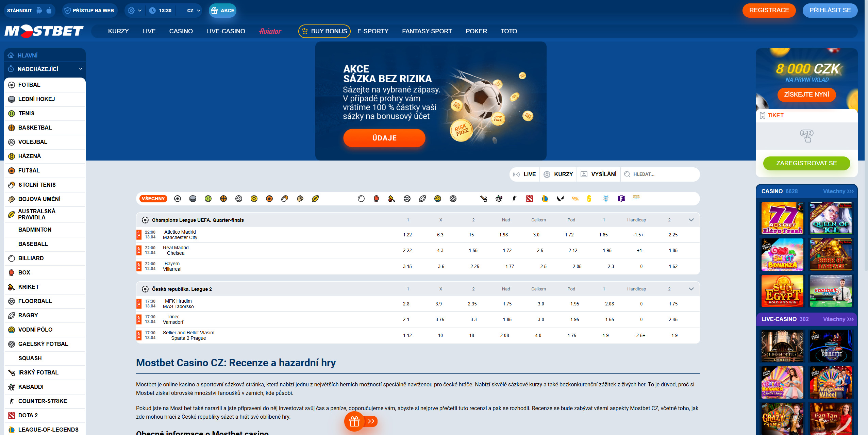Screen dimensions: 868x435
Task: Open the floating gift box icon
Action: pos(354,421)
